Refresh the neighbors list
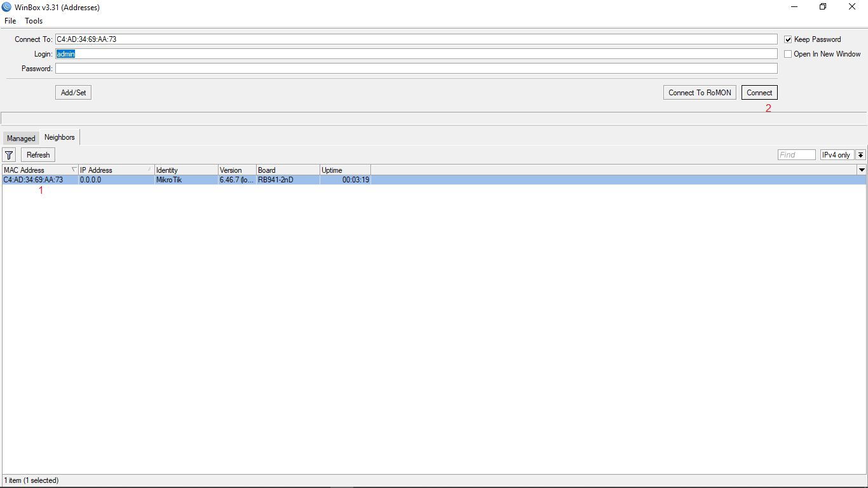Viewport: 868px width, 488px height. point(38,155)
